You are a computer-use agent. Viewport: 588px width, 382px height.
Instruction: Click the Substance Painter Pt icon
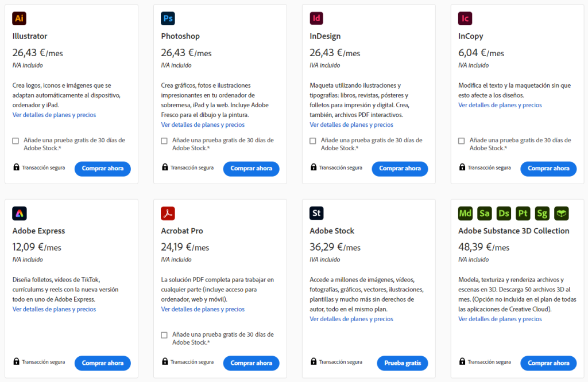523,213
